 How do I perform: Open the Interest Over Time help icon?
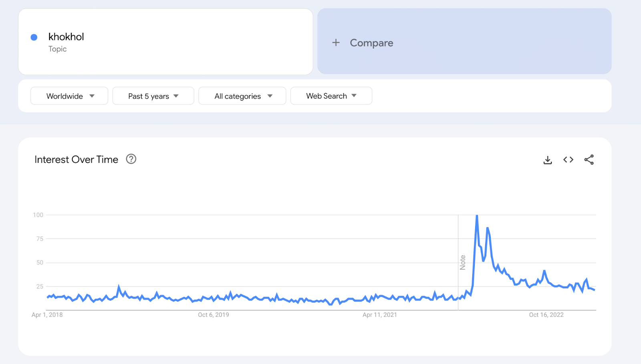pyautogui.click(x=131, y=159)
